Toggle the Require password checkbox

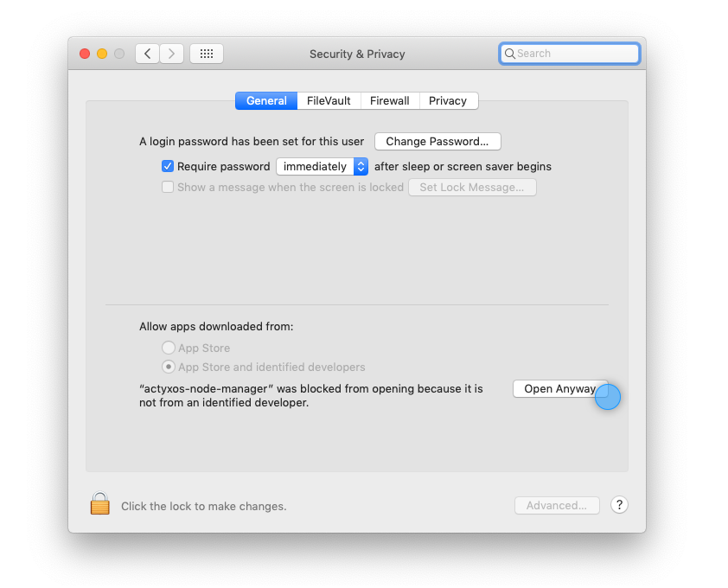click(168, 166)
